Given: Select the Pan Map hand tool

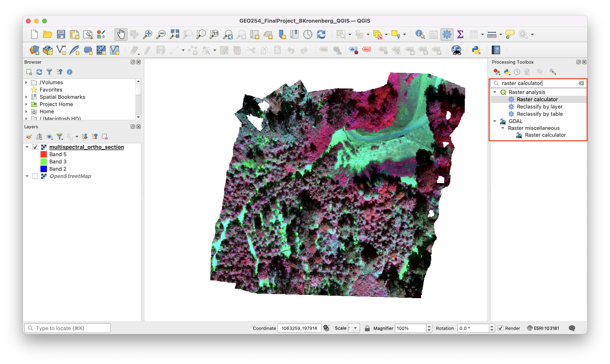Looking at the screenshot, I should 121,34.
